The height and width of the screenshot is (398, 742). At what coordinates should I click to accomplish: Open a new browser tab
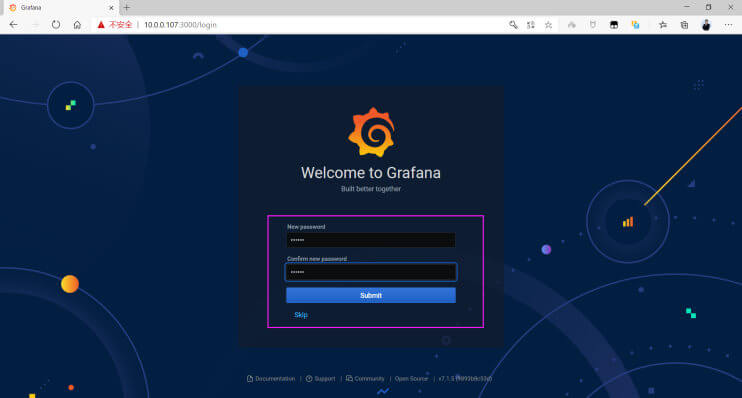click(126, 8)
